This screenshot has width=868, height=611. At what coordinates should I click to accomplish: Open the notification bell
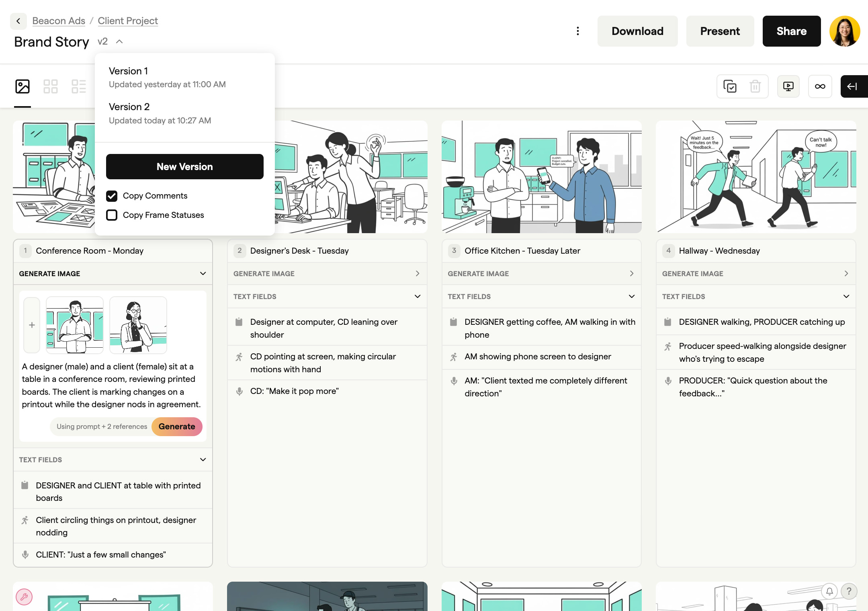click(829, 591)
